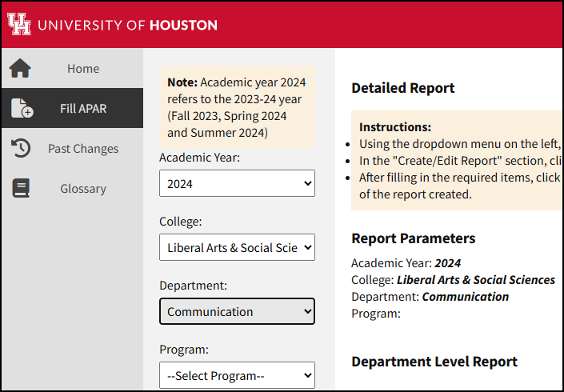Open the Department dropdown showing Communication
Image resolution: width=564 pixels, height=392 pixels.
click(x=237, y=311)
